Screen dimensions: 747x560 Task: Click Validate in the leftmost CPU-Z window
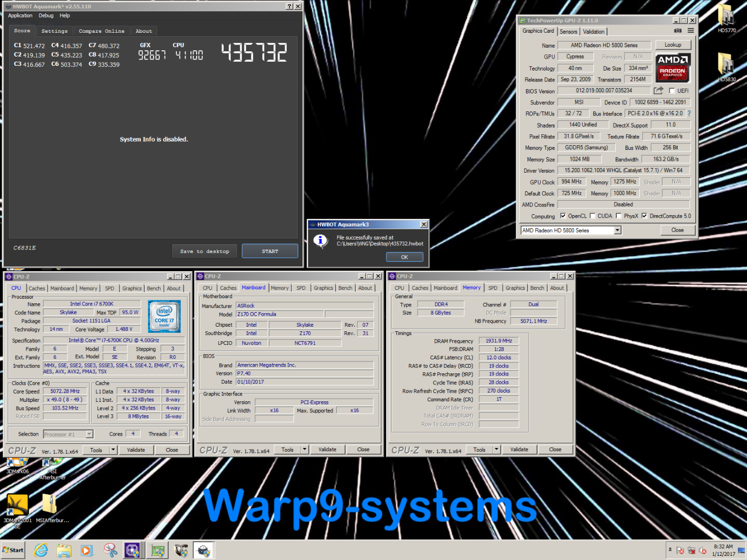tap(136, 450)
